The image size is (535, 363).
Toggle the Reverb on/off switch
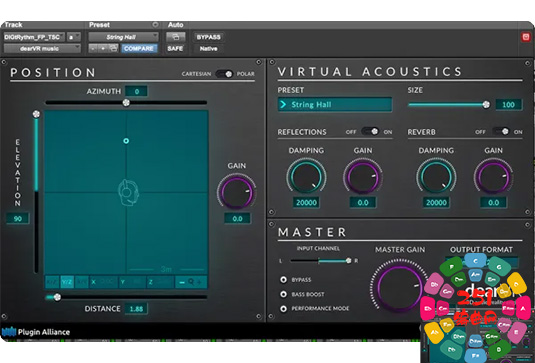500,131
